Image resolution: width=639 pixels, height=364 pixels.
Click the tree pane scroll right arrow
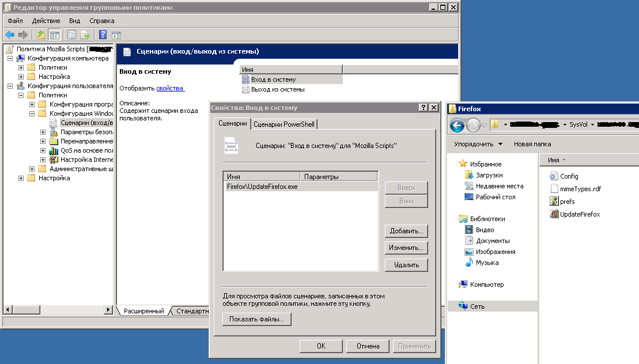(108, 310)
